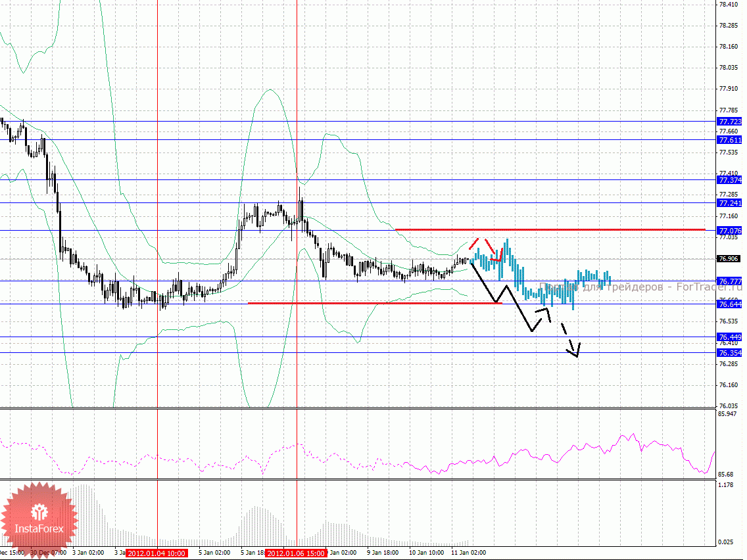Click the 76.644 support price label
The image size is (747, 560).
pos(730,304)
